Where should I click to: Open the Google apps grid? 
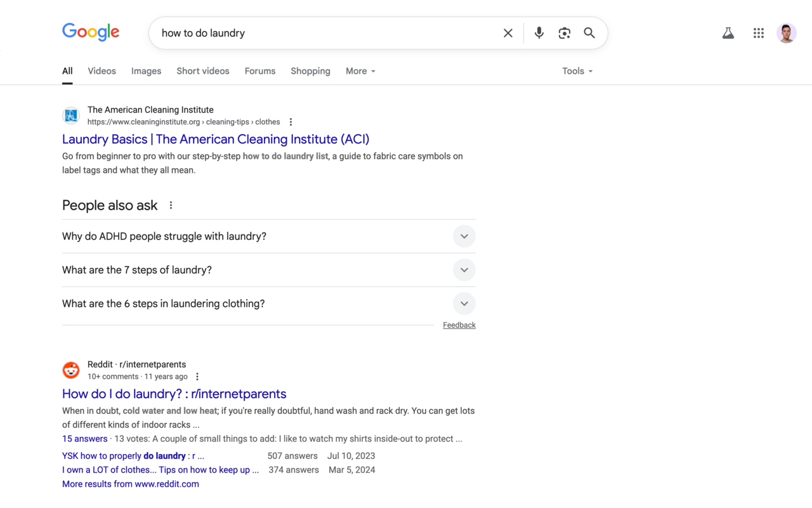click(x=758, y=32)
